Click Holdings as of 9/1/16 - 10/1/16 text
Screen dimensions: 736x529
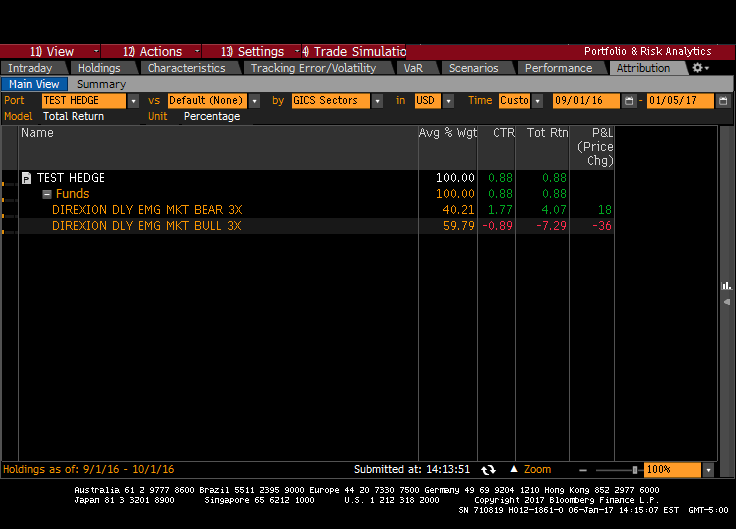click(89, 469)
